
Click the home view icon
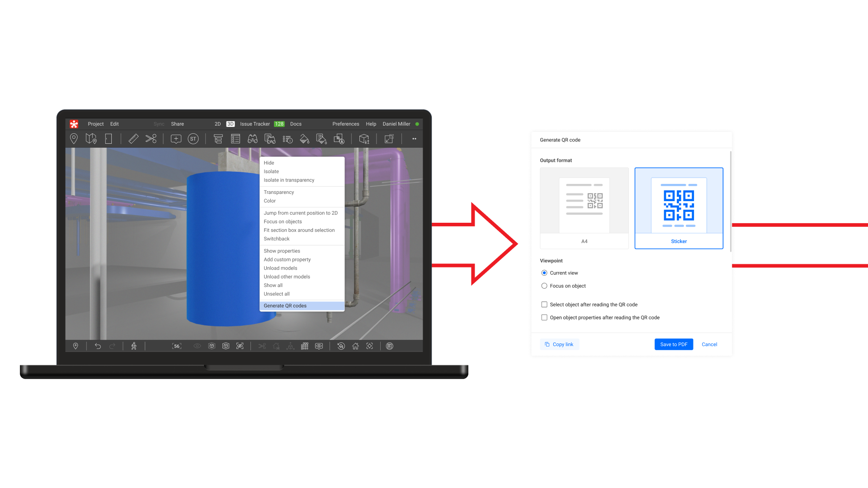pyautogui.click(x=355, y=346)
